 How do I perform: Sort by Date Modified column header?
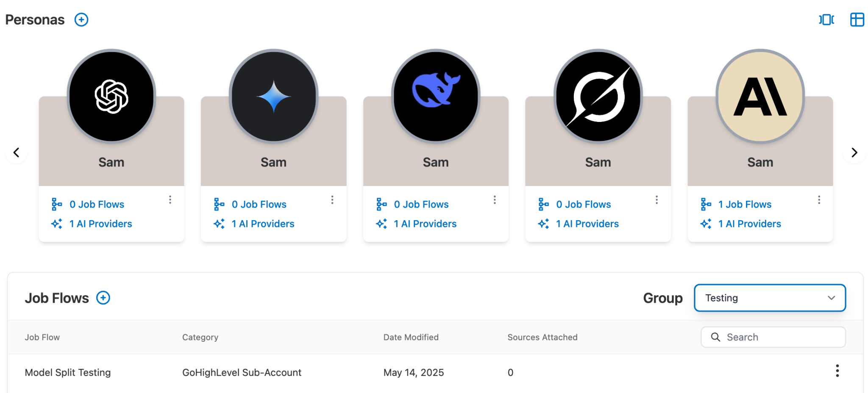(411, 337)
